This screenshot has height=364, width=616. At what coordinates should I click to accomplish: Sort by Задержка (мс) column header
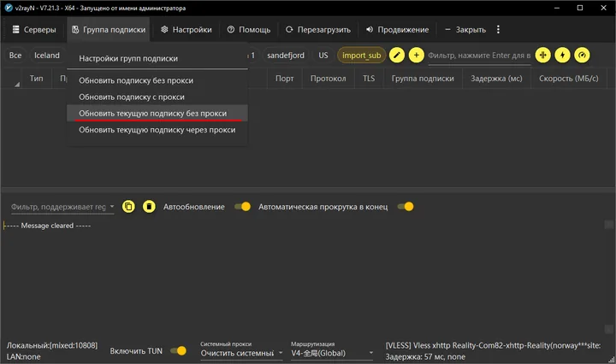[496, 79]
